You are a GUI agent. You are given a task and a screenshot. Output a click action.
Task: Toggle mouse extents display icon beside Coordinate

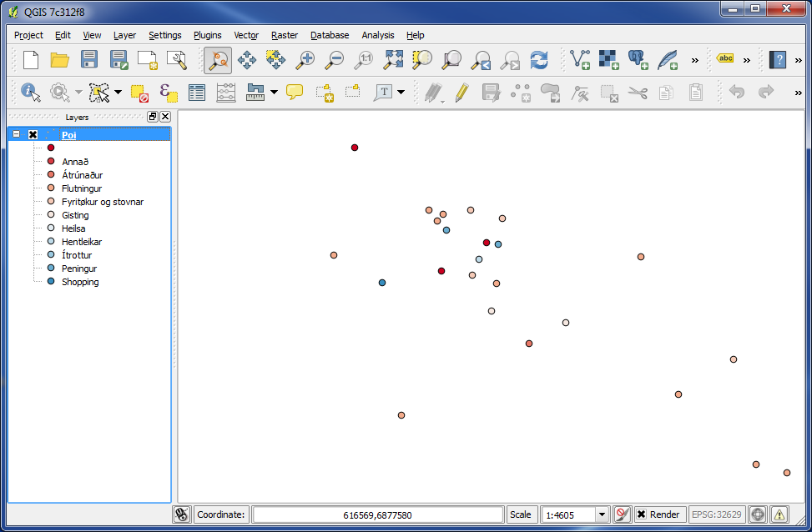point(182,514)
